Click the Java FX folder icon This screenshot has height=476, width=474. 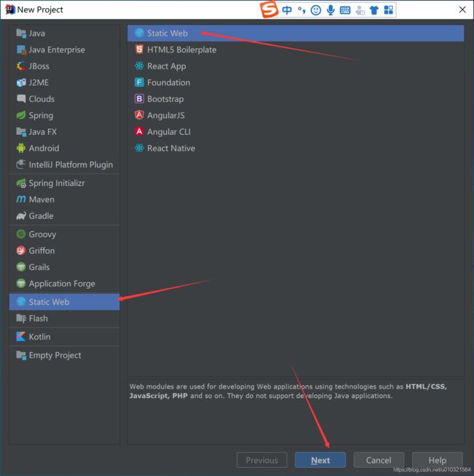pyautogui.click(x=21, y=131)
